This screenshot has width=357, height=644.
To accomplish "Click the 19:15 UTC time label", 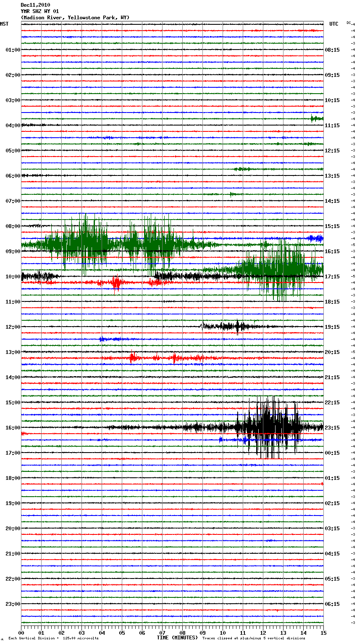I will tap(332, 327).
